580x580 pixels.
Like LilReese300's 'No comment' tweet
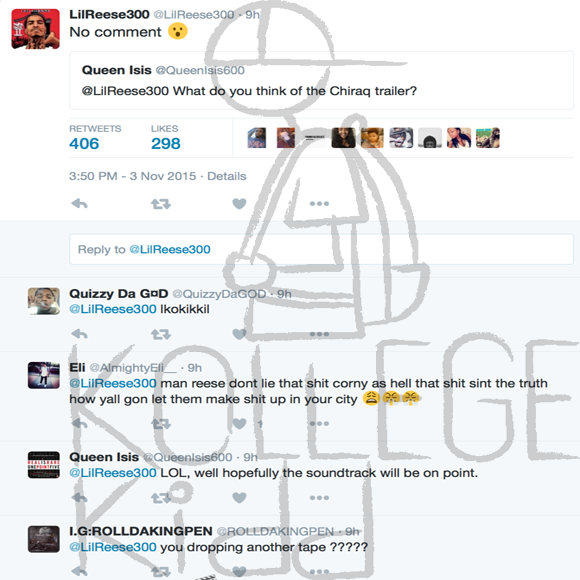click(239, 203)
